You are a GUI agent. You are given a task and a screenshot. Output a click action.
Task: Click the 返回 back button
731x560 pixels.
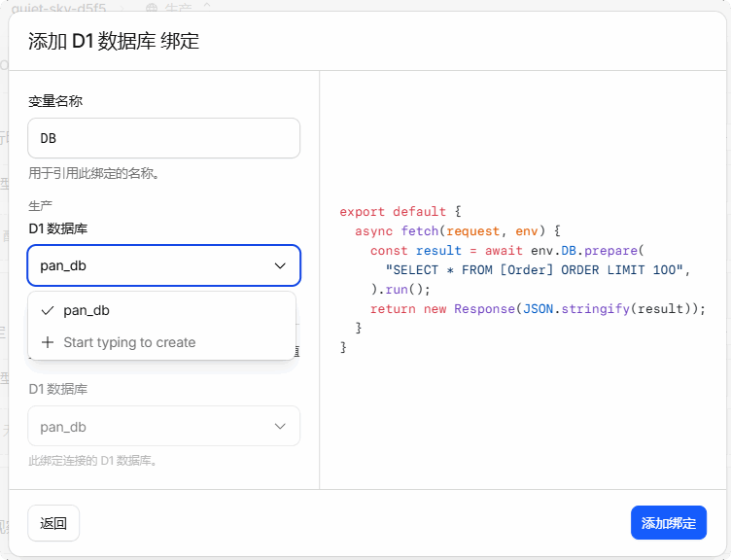[53, 523]
